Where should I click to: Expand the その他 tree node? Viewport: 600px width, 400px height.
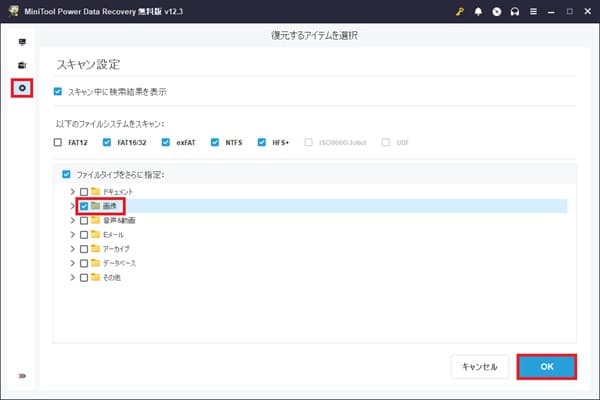pyautogui.click(x=72, y=277)
